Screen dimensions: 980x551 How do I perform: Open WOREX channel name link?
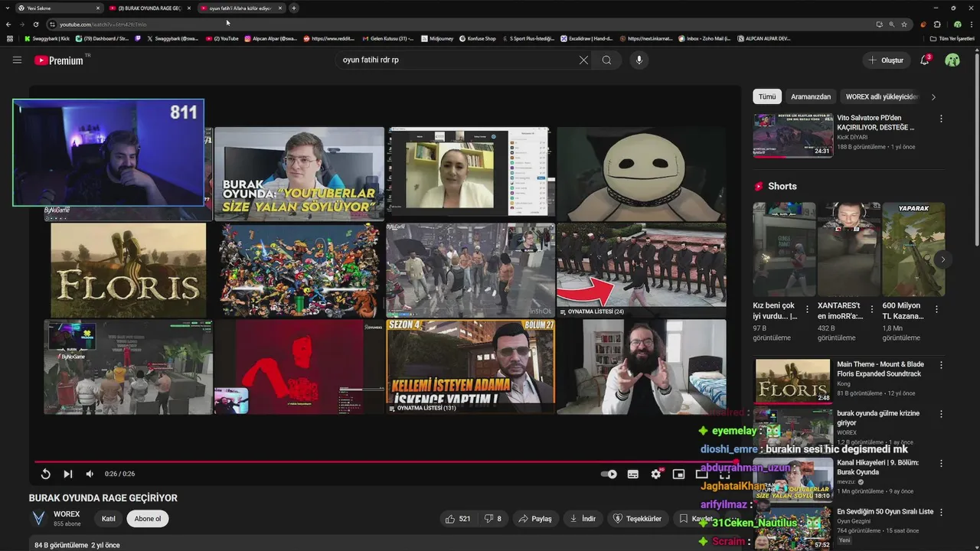click(67, 514)
